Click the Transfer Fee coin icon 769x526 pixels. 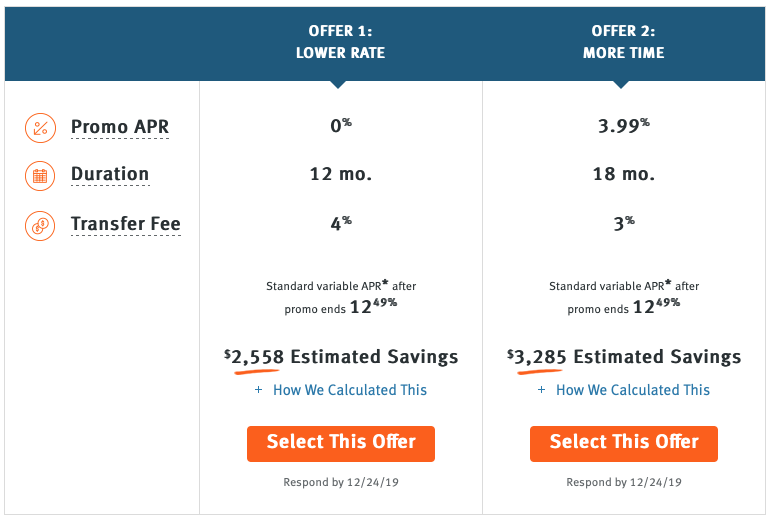(x=39, y=225)
